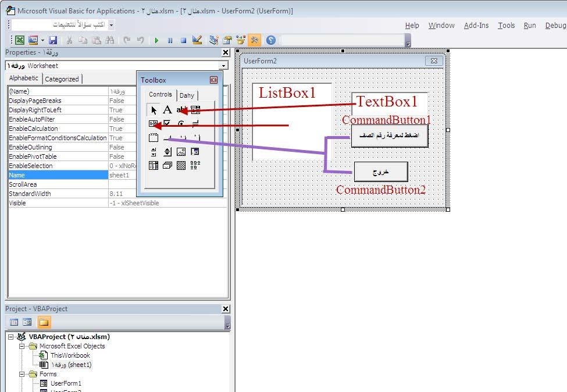Click the Reset stop icon
567x392 pixels.
click(x=183, y=41)
